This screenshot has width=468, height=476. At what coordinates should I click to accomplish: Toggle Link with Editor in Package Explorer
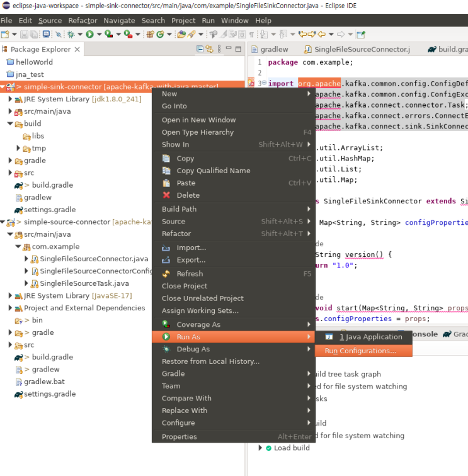click(x=210, y=49)
